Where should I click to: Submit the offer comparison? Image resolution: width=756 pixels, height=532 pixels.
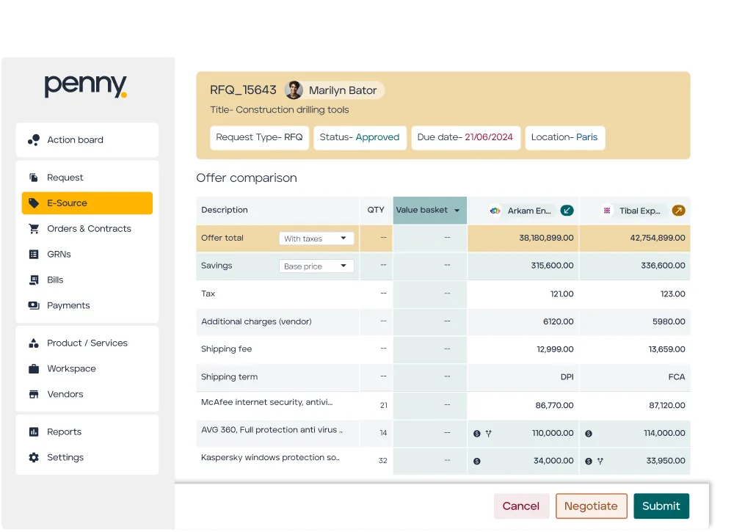point(661,506)
